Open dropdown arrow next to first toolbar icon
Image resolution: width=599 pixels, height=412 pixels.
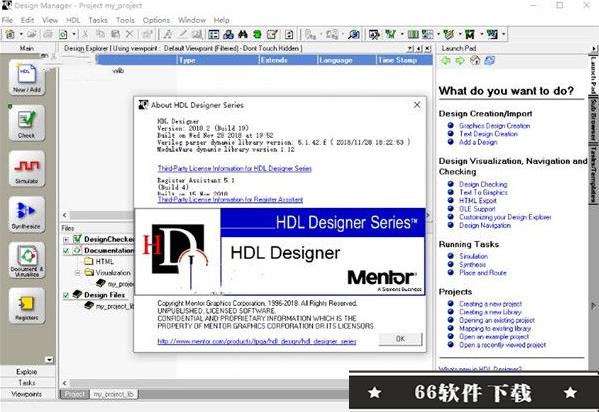pyautogui.click(x=21, y=34)
